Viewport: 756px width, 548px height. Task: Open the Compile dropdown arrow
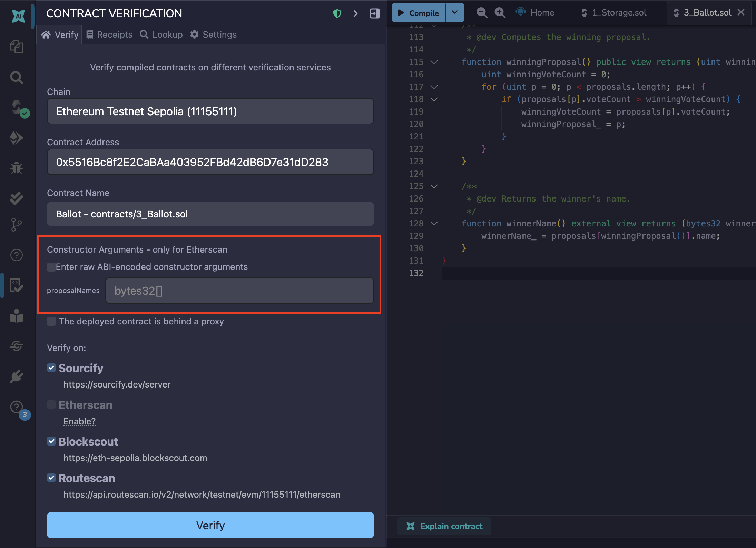point(455,13)
